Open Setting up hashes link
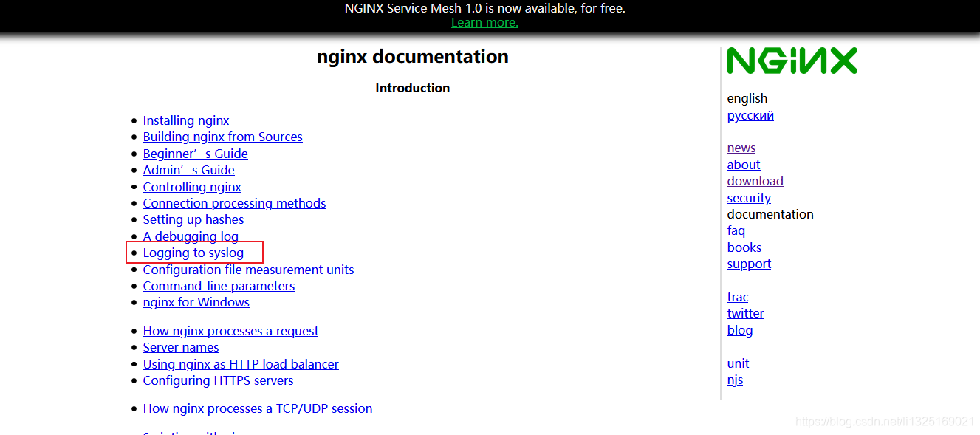The height and width of the screenshot is (435, 980). click(193, 219)
